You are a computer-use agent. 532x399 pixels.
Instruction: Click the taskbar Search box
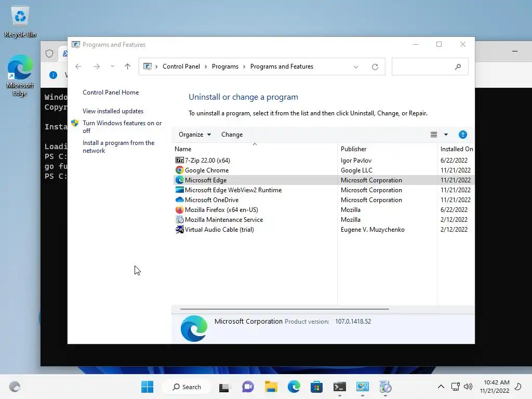click(x=187, y=387)
